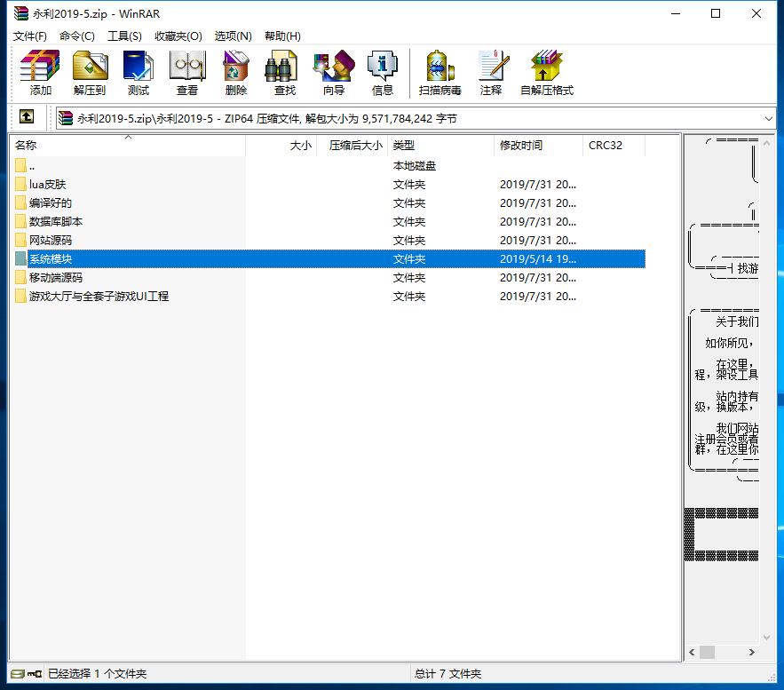
Task: Click the address bar path field
Action: pyautogui.click(x=416, y=118)
